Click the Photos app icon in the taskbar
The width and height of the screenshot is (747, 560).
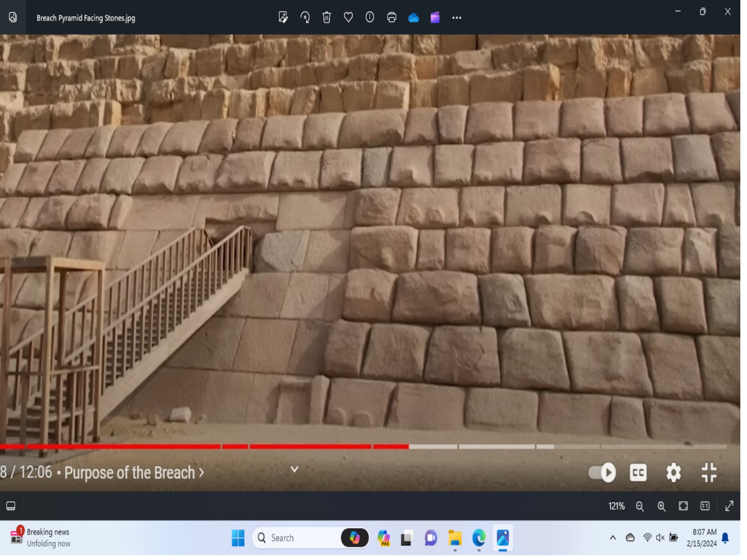pos(507,543)
